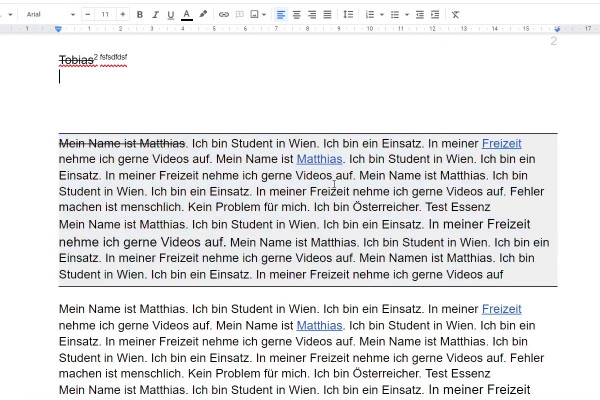600x400 pixels.
Task: Expand numbered list options arrow
Action: (x=382, y=15)
